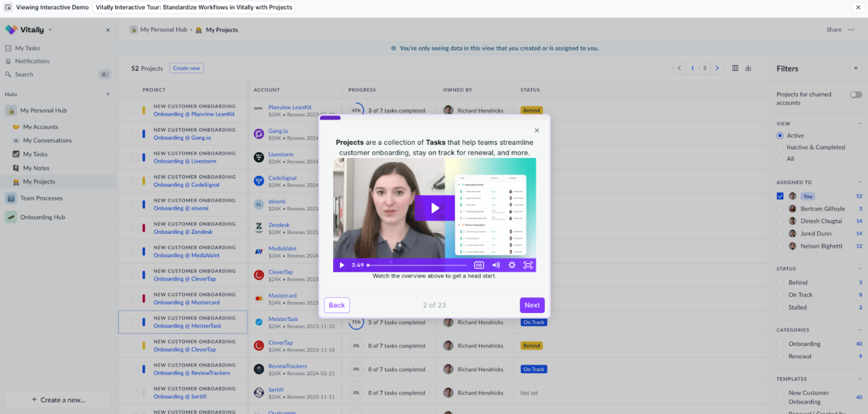Image resolution: width=868 pixels, height=414 pixels.
Task: Click On Track status badge for ReviewTrackers
Action: coord(533,369)
